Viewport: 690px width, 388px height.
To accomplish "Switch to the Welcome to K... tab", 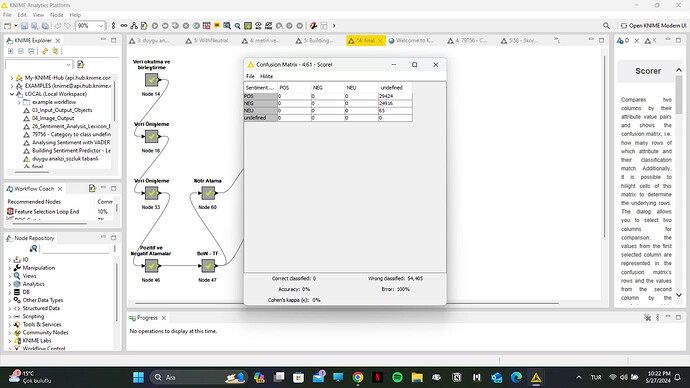I will [411, 40].
